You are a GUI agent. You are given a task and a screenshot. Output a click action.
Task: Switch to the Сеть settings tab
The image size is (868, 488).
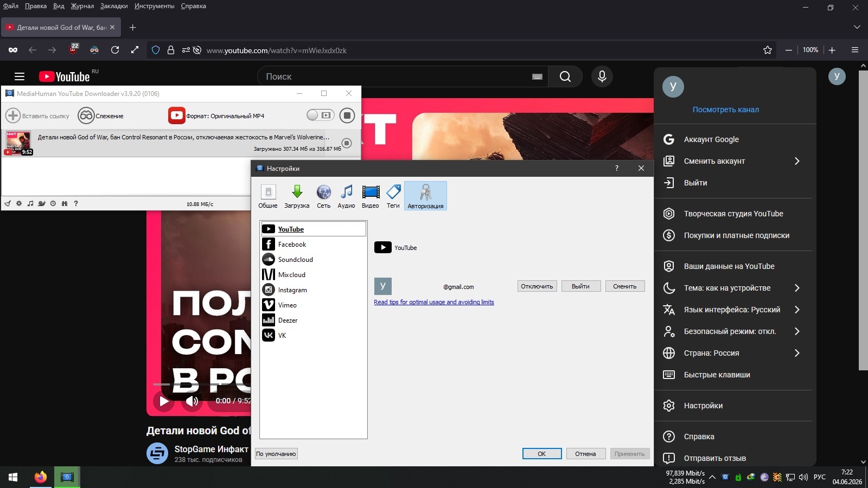pyautogui.click(x=324, y=196)
